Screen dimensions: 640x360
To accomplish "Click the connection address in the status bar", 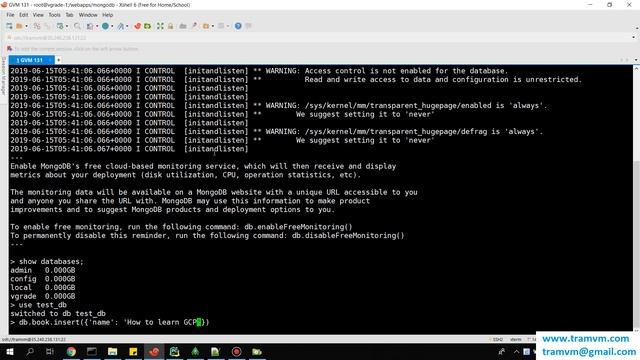I will [x=34, y=340].
